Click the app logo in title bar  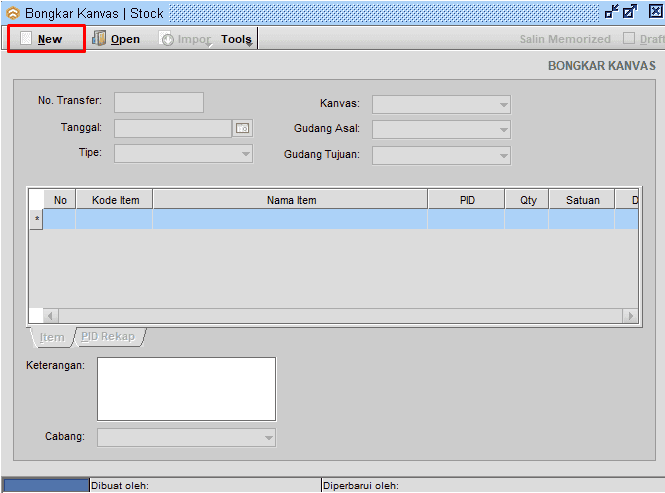(x=13, y=13)
